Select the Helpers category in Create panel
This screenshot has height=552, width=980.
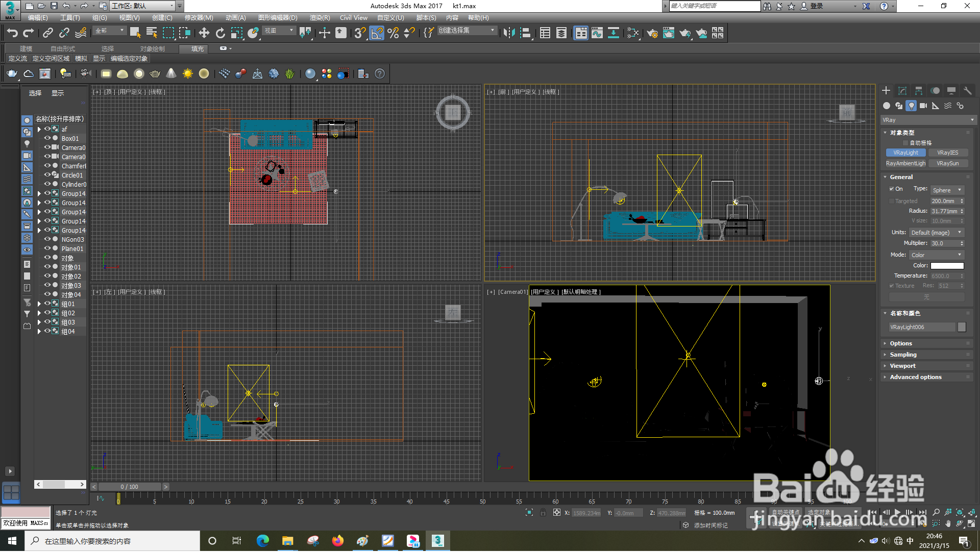(936, 106)
